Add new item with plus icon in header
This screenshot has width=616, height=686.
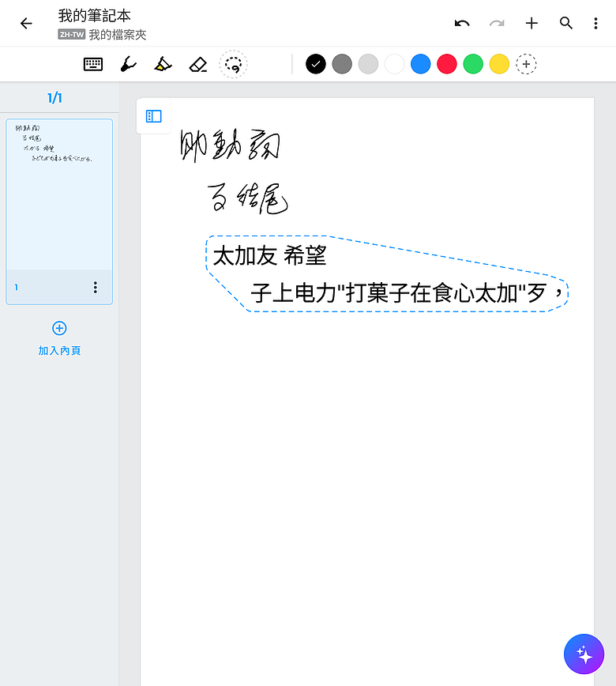pos(531,23)
